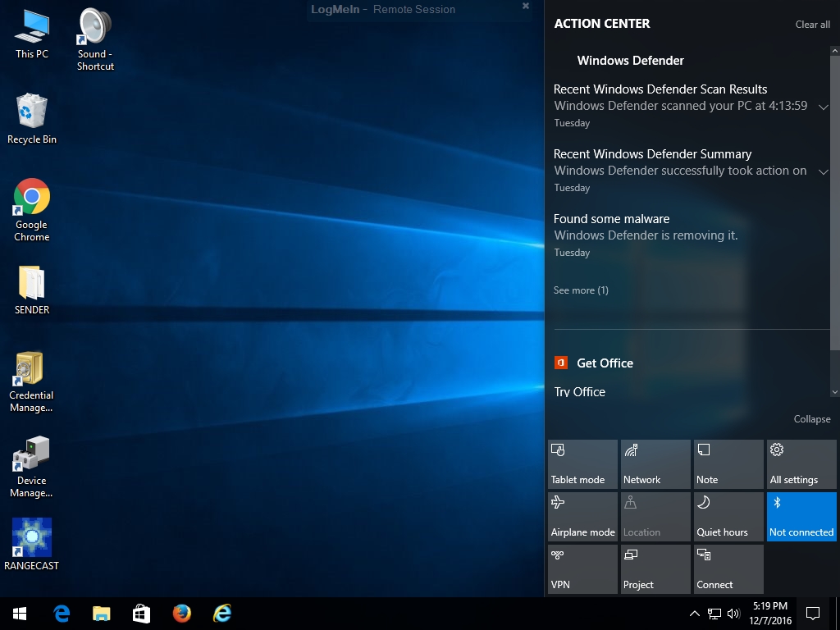Image resolution: width=840 pixels, height=630 pixels.
Task: Open Network quick action tile
Action: click(x=655, y=464)
